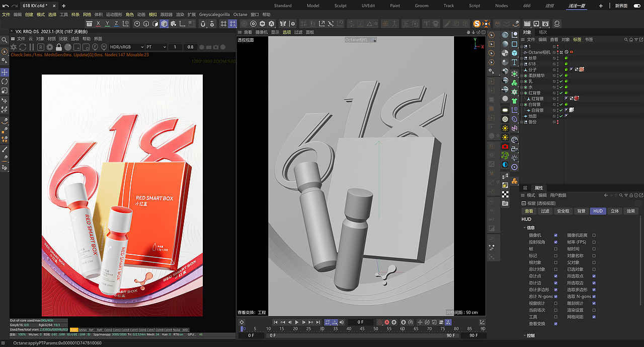Select the Octane material sphere icon

(x=505, y=35)
